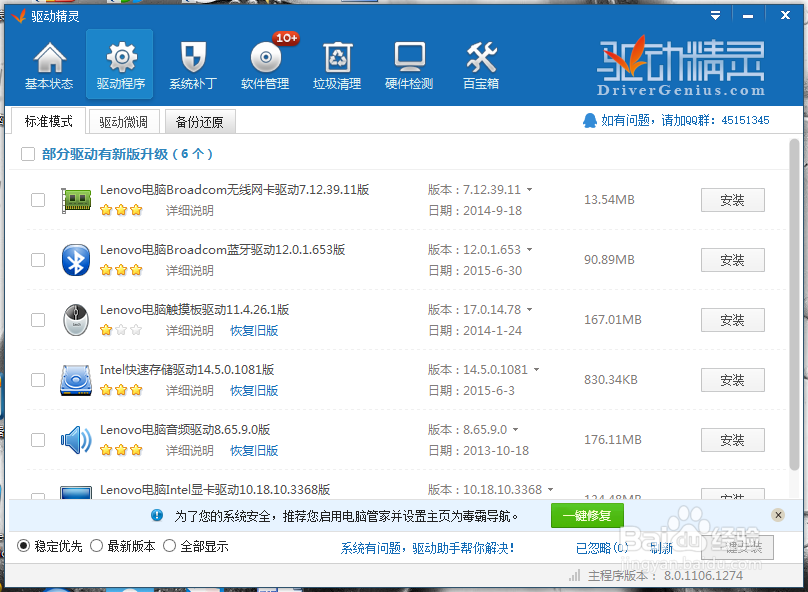This screenshot has width=808, height=592.
Task: Switch to 驱动微调 tab
Action: click(124, 122)
